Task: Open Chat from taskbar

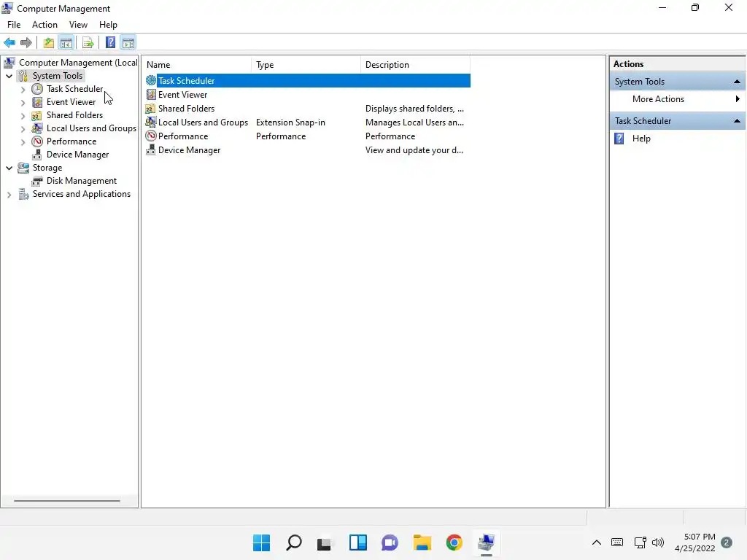Action: coord(390,542)
